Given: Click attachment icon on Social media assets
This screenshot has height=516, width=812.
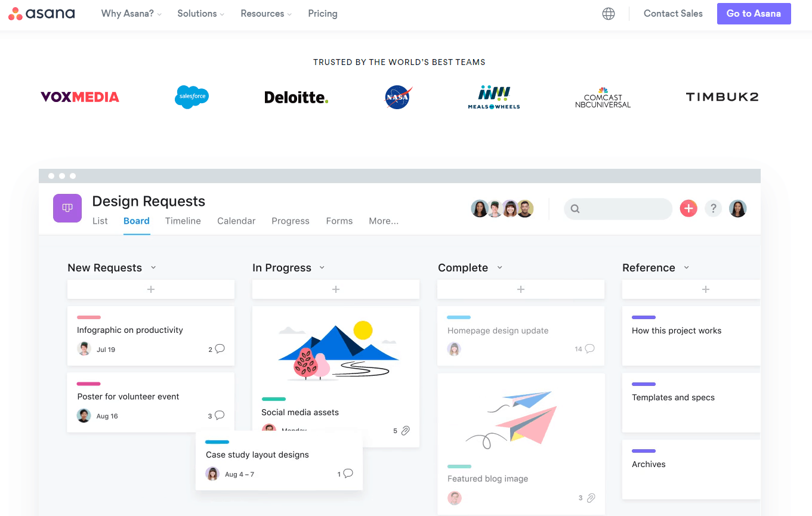Looking at the screenshot, I should click(405, 430).
